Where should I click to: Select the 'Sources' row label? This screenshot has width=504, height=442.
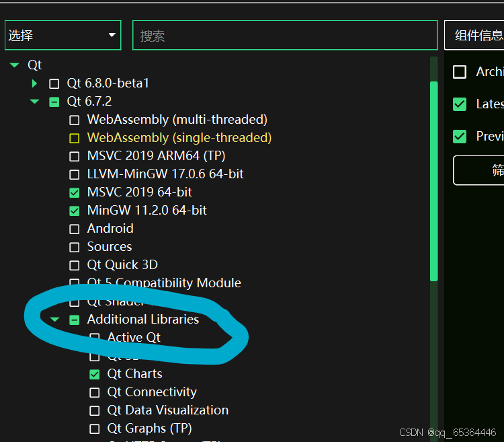(x=110, y=247)
